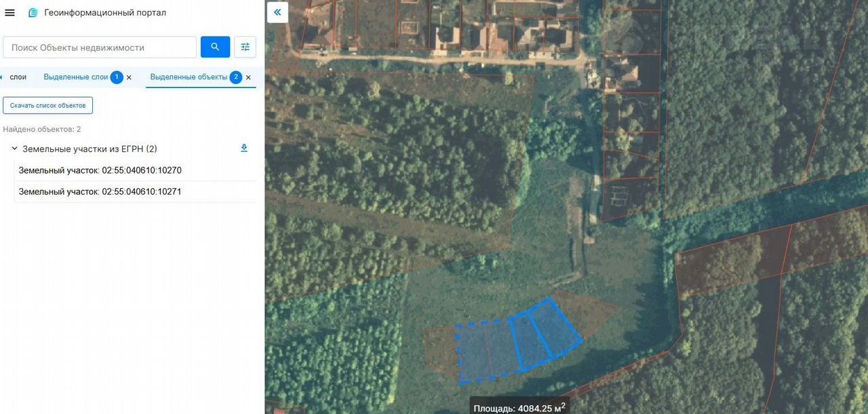This screenshot has height=414, width=868.
Task: Click Скачать список объектов button
Action: 47,106
